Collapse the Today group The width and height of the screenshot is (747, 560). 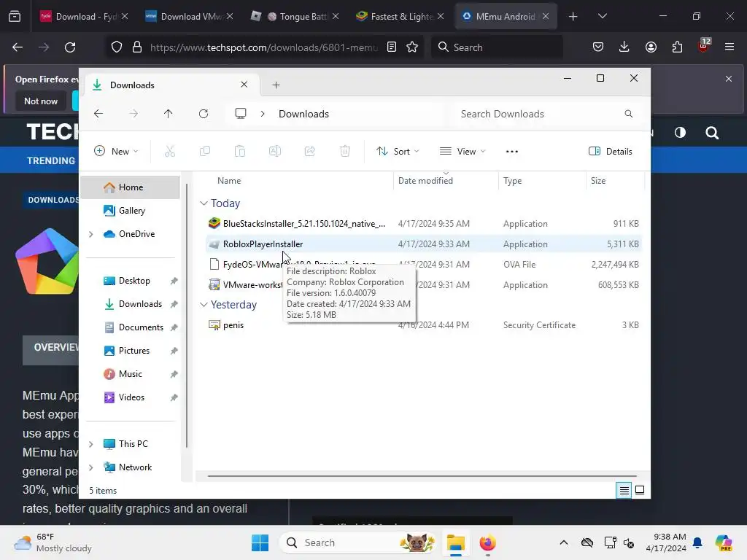[x=204, y=203]
